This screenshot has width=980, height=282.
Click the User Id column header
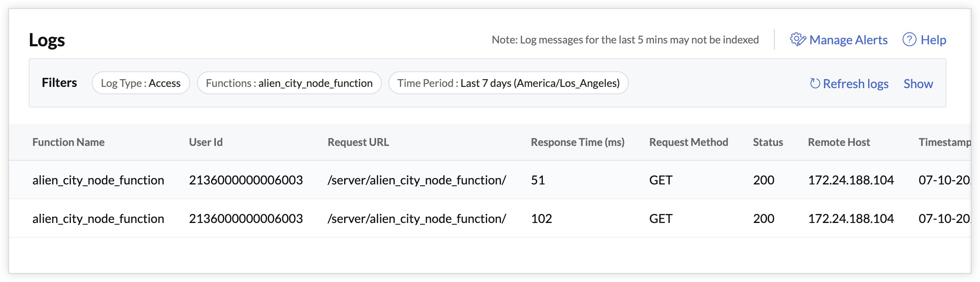point(206,142)
